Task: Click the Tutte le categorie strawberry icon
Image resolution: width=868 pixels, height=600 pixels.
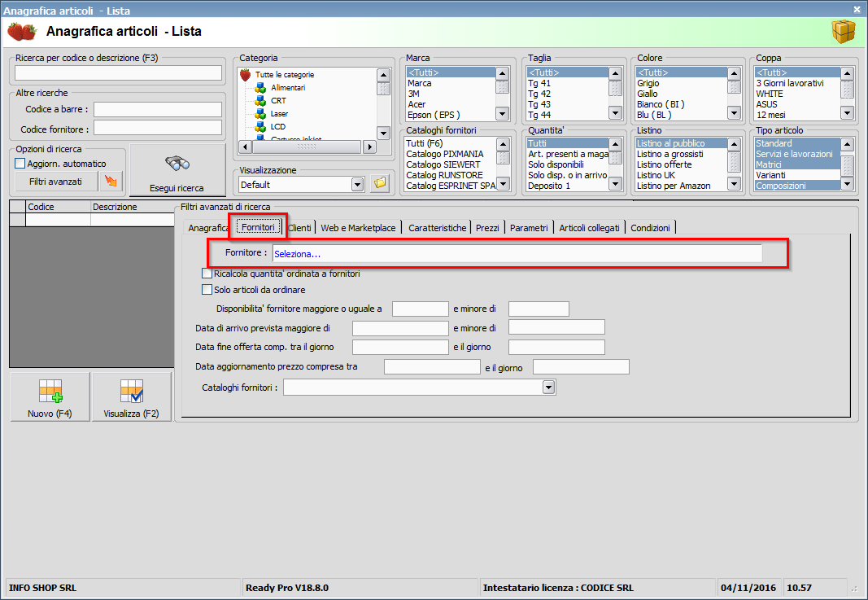Action: click(245, 75)
